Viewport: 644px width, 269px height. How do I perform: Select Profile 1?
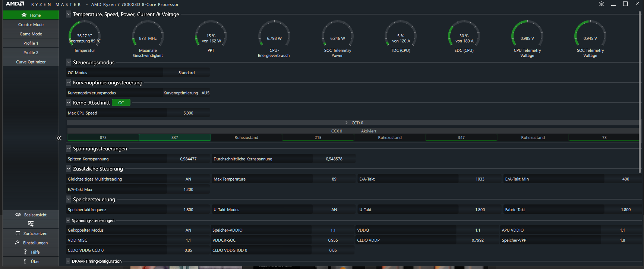coord(31,43)
